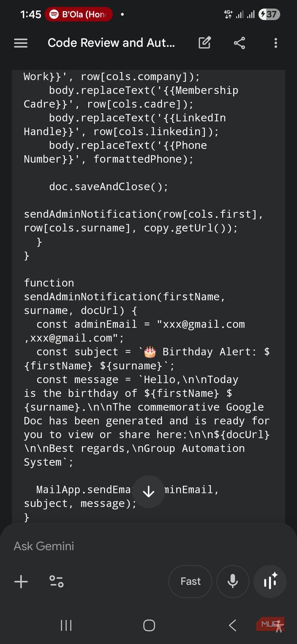297x644 pixels.
Task: Start a new chat using the compose icon
Action: (x=204, y=43)
